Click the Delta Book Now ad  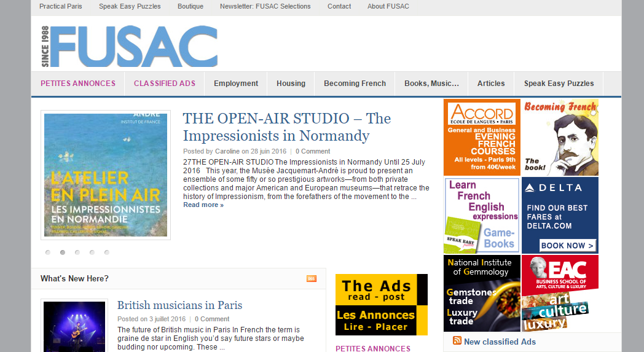560,215
